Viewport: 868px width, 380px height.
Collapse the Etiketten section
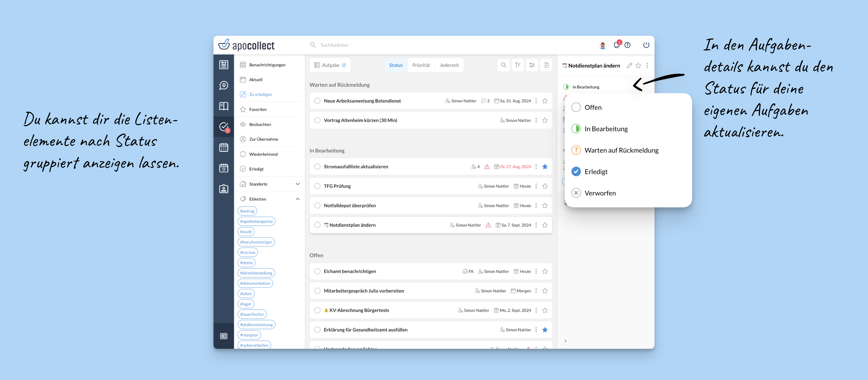298,199
